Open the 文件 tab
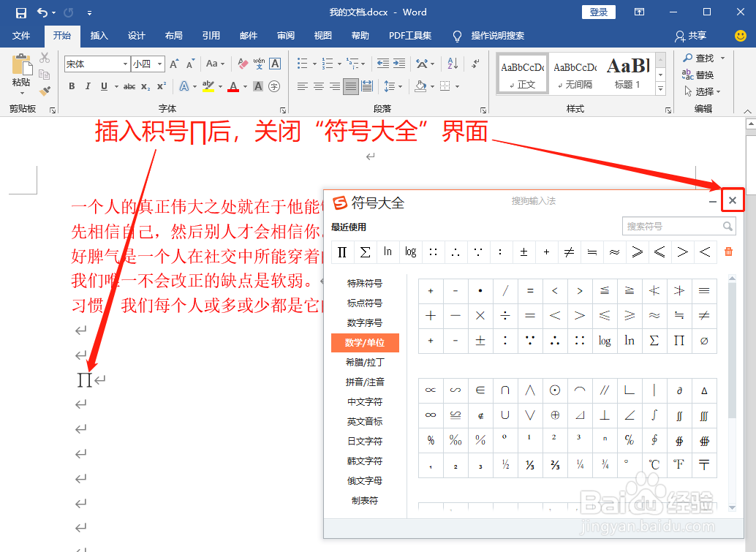Image resolution: width=756 pixels, height=552 pixels. point(21,36)
